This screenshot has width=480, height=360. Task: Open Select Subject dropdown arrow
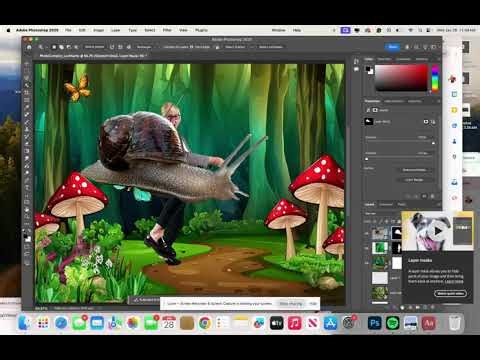(x=251, y=47)
